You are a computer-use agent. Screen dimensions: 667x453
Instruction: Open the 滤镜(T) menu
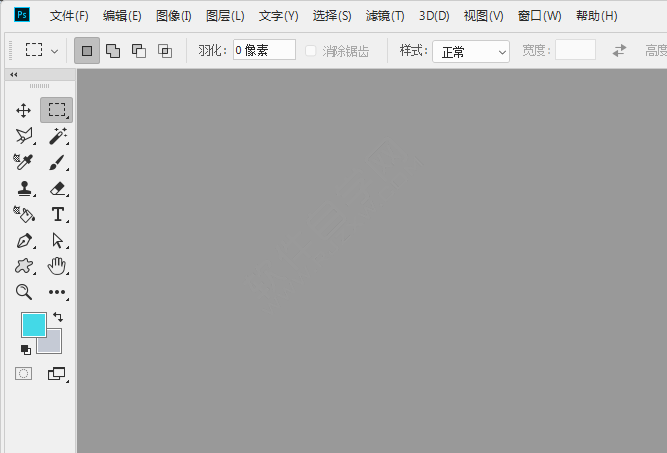tap(385, 16)
